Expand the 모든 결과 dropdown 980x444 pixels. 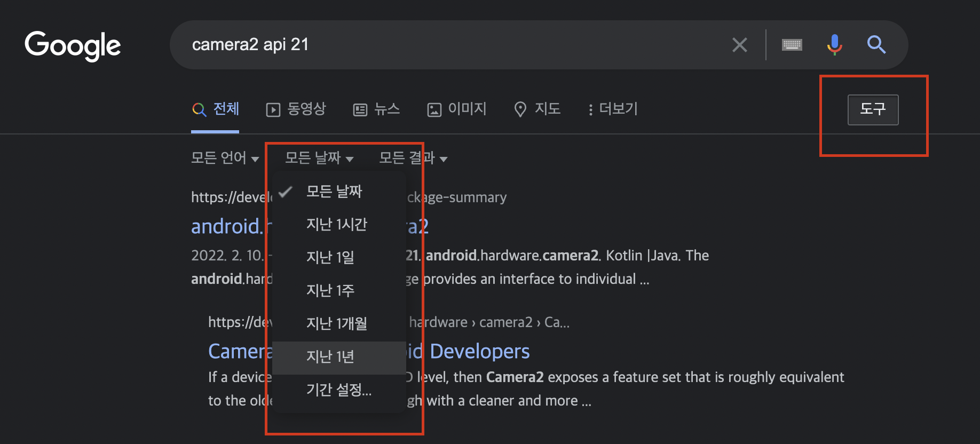click(413, 158)
